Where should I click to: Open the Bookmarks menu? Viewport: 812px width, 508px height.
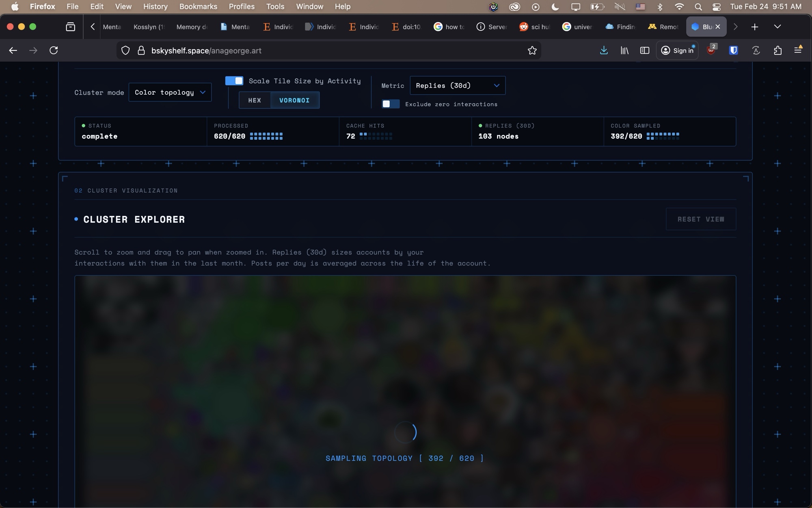(x=198, y=7)
